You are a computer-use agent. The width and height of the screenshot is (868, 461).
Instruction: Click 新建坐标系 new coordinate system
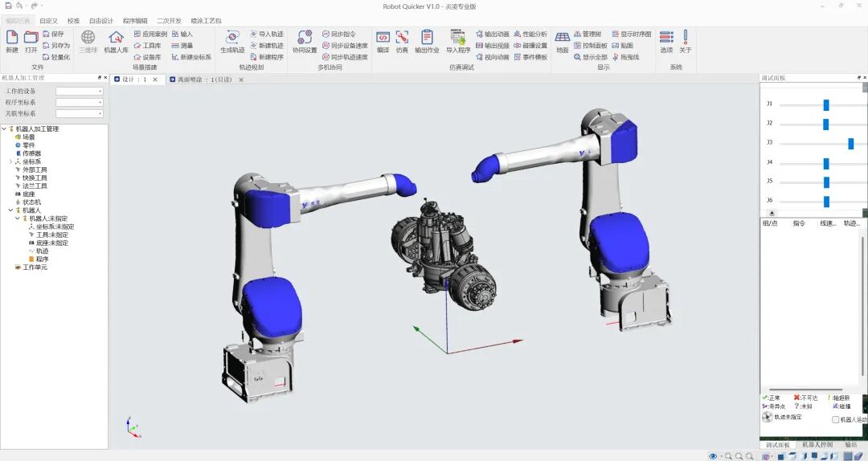(x=191, y=57)
